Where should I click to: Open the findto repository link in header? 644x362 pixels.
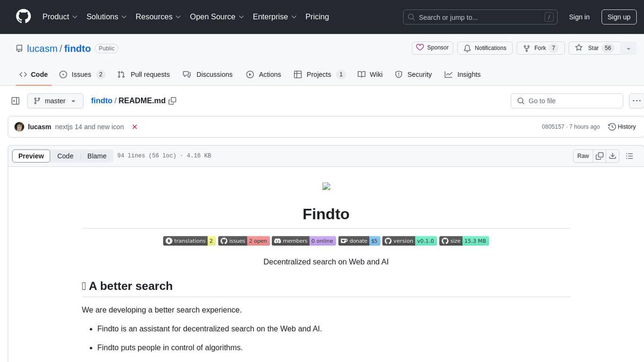tap(78, 48)
